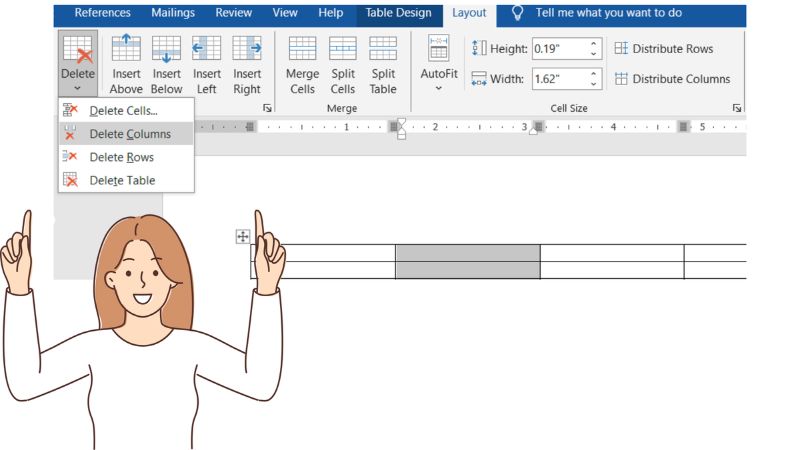The height and width of the screenshot is (450, 800).
Task: Select Delete Table menu entry
Action: pyautogui.click(x=122, y=180)
